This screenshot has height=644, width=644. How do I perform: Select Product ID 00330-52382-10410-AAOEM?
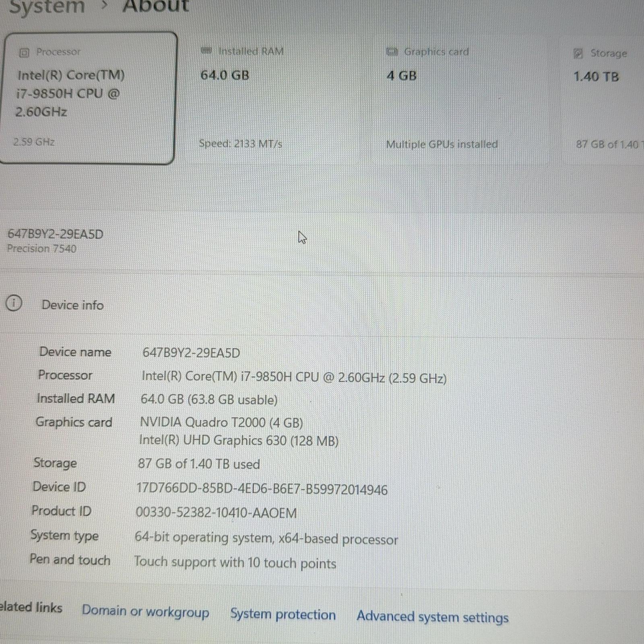point(216,512)
